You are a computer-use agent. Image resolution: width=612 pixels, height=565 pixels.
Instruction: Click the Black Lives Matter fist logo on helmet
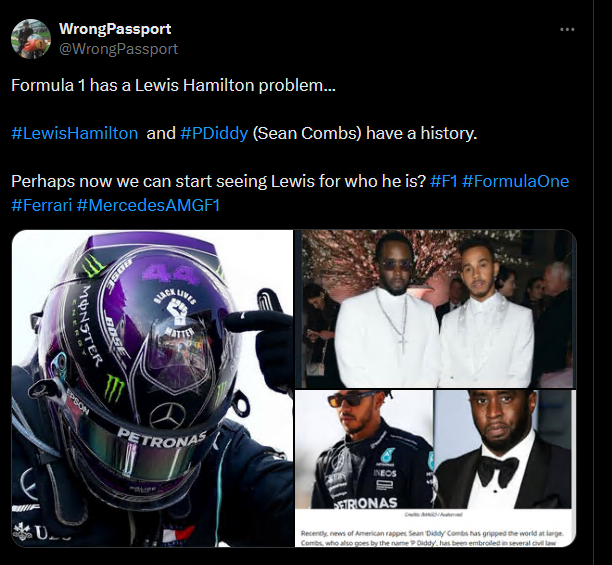(x=176, y=310)
